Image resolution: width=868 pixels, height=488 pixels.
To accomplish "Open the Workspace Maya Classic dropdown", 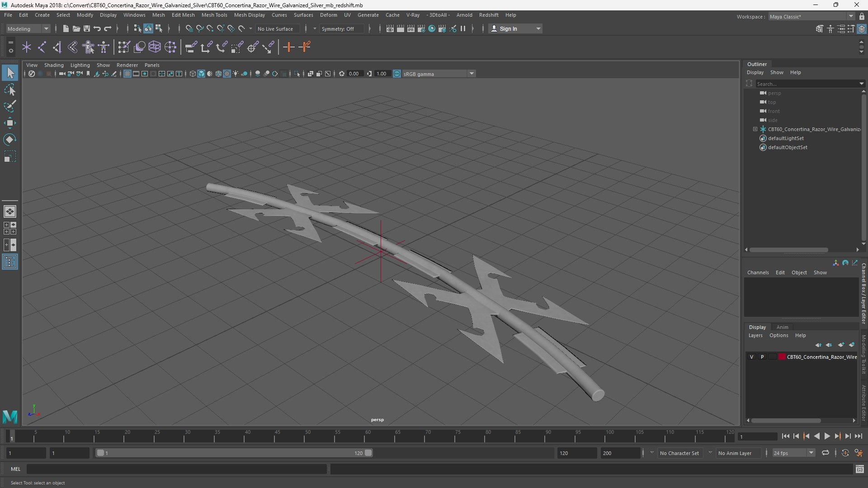I will tap(811, 17).
